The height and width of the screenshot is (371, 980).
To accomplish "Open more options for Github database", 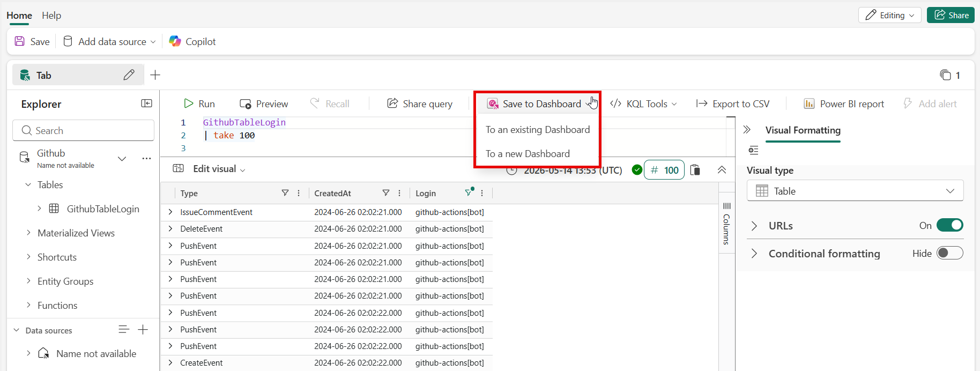I will [146, 159].
